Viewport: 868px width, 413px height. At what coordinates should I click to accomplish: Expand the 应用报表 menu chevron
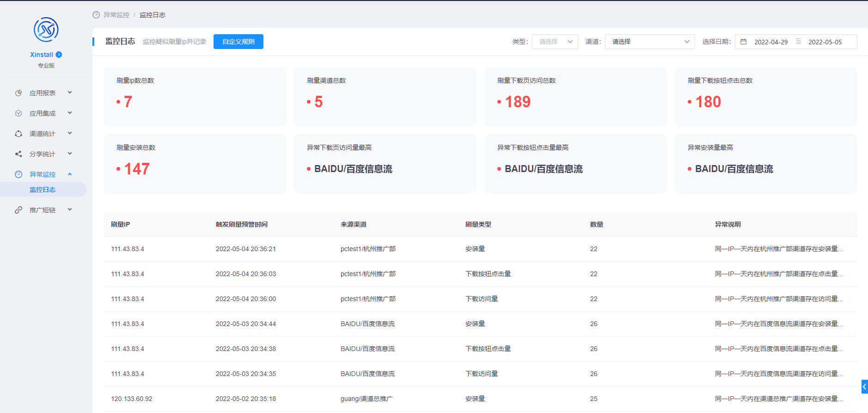[x=70, y=92]
